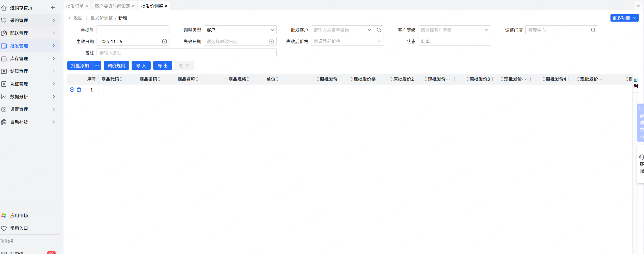Go back via the 返回 link
The height and width of the screenshot is (254, 644).
75,18
